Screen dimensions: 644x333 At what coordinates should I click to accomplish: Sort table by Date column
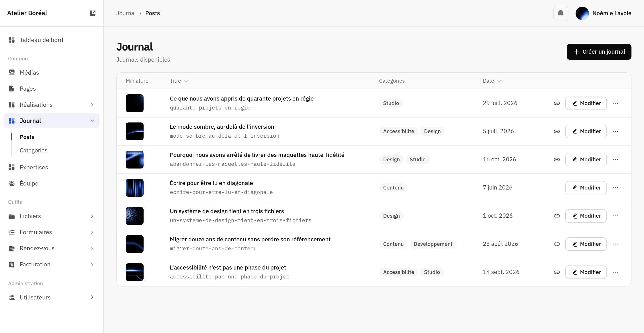(x=492, y=81)
